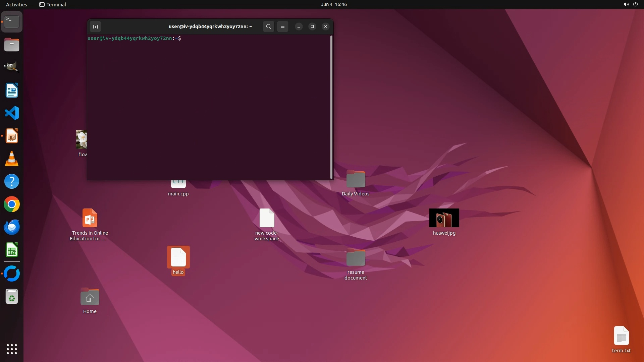Open the Terminal app menu in the top bar
644x362 pixels.
point(53,4)
